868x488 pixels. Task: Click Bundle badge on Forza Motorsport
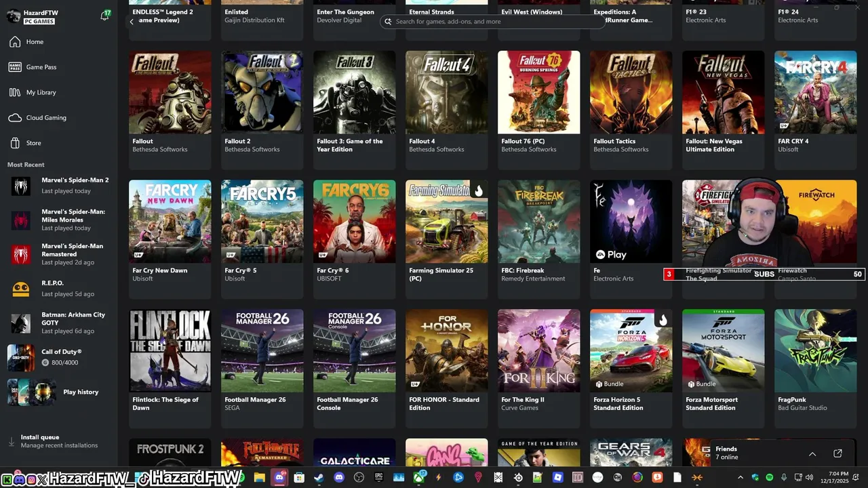pyautogui.click(x=702, y=384)
